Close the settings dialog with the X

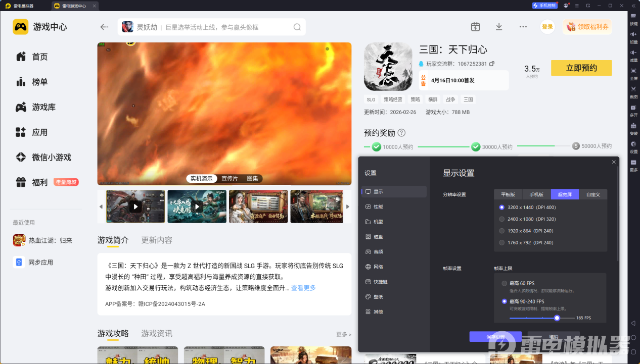pos(614,162)
